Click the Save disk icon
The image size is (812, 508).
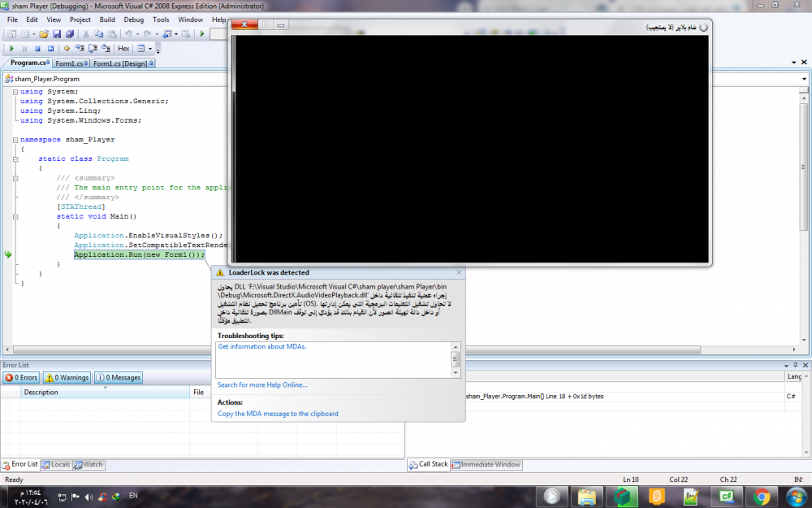click(57, 33)
